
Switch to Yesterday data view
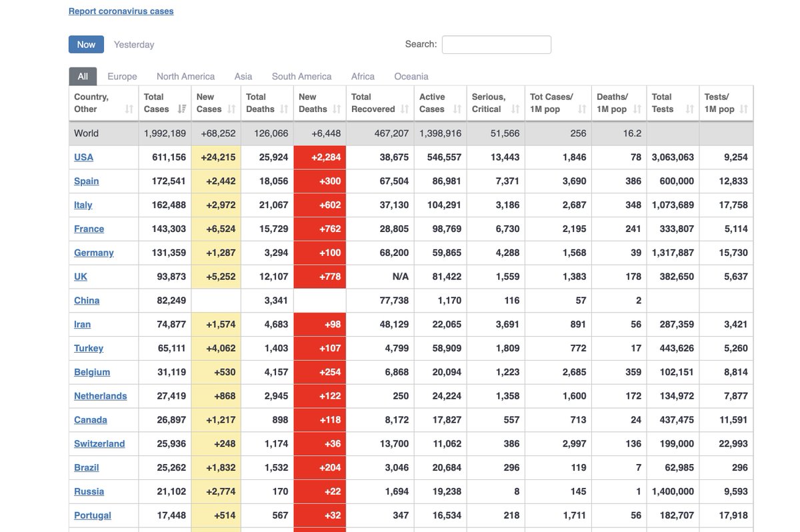(134, 45)
